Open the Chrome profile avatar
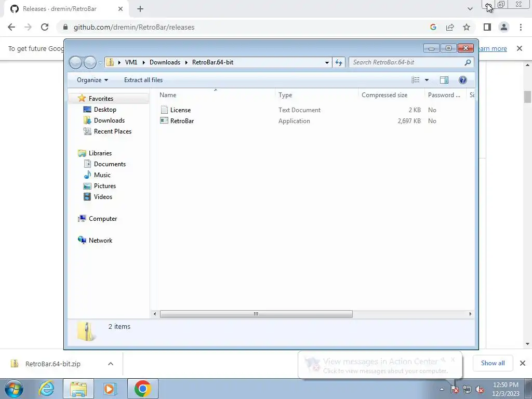This screenshot has height=399, width=532. coord(504,27)
